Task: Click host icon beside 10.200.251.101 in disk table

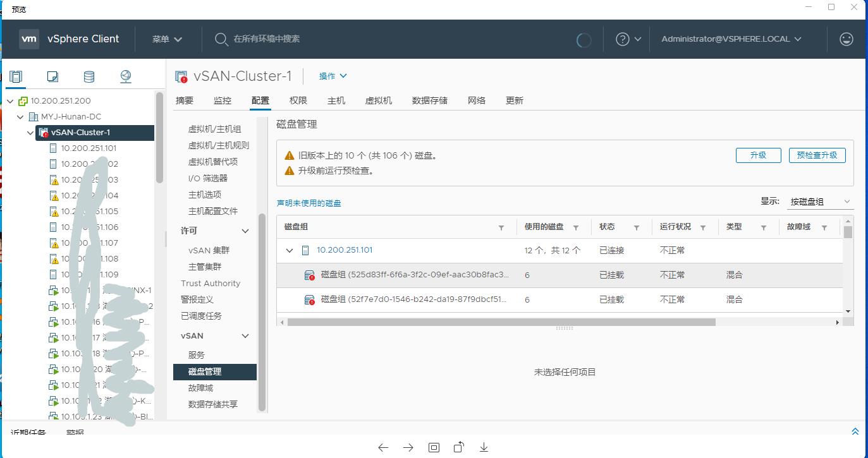Action: (x=305, y=250)
